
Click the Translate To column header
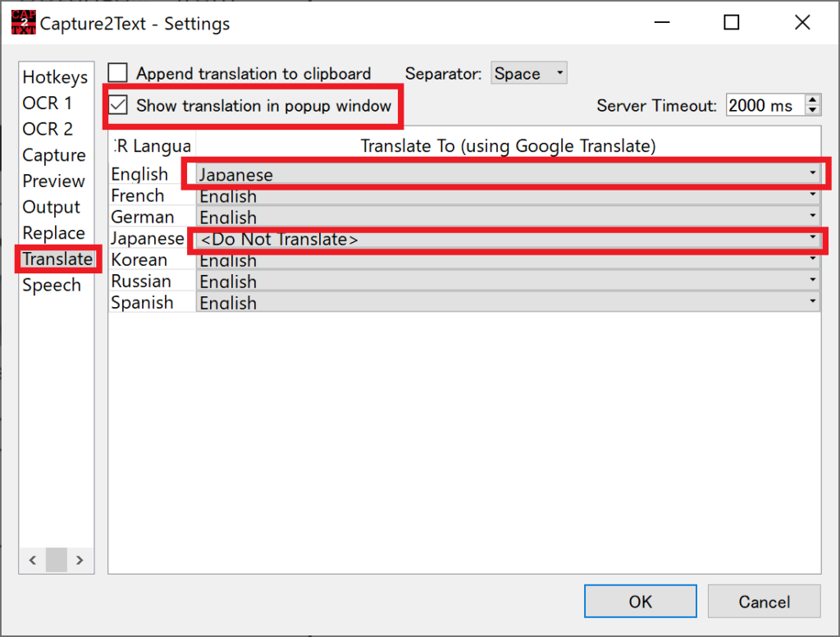(508, 146)
